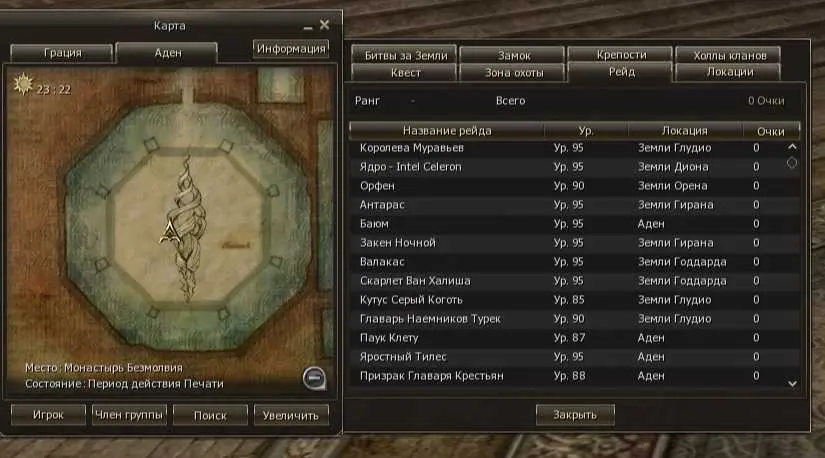Click the Увеличить button
The image size is (825, 458).
(x=291, y=415)
